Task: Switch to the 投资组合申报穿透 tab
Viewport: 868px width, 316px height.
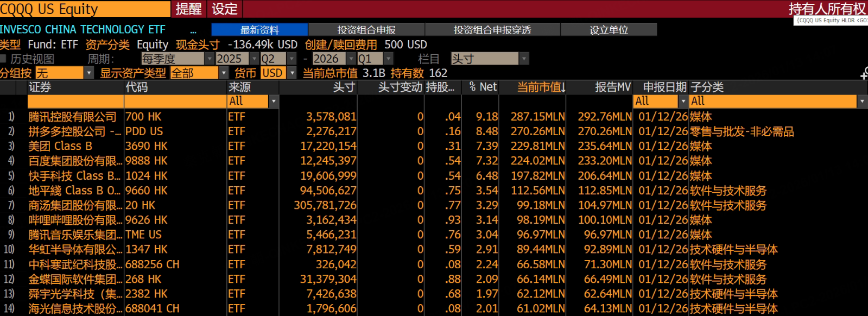Action: coord(492,30)
